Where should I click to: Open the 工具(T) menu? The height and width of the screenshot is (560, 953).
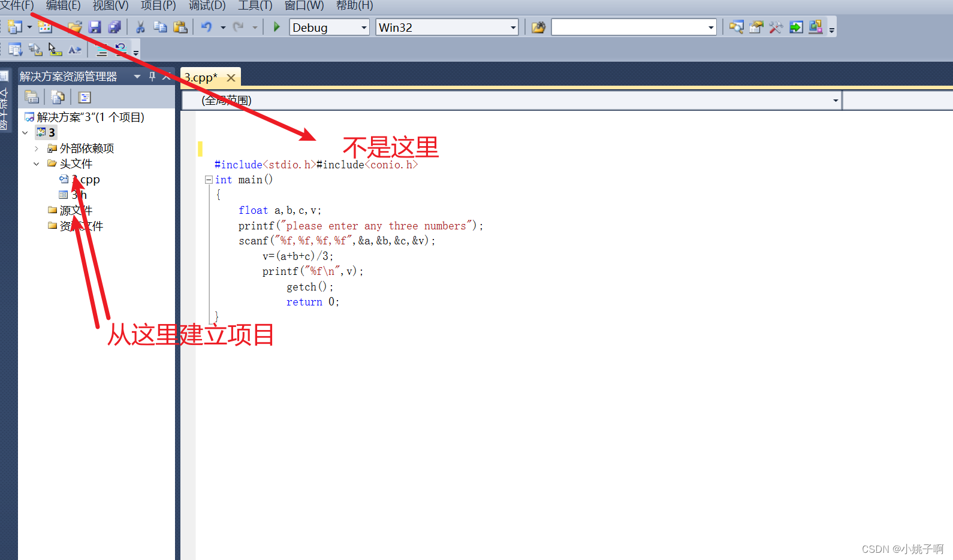click(255, 5)
